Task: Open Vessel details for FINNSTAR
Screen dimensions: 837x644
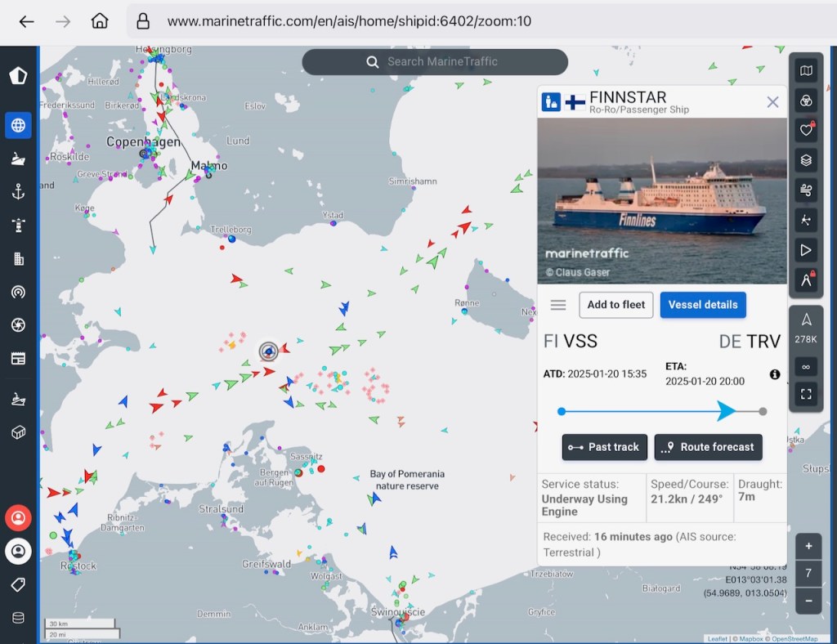Action: 703,305
